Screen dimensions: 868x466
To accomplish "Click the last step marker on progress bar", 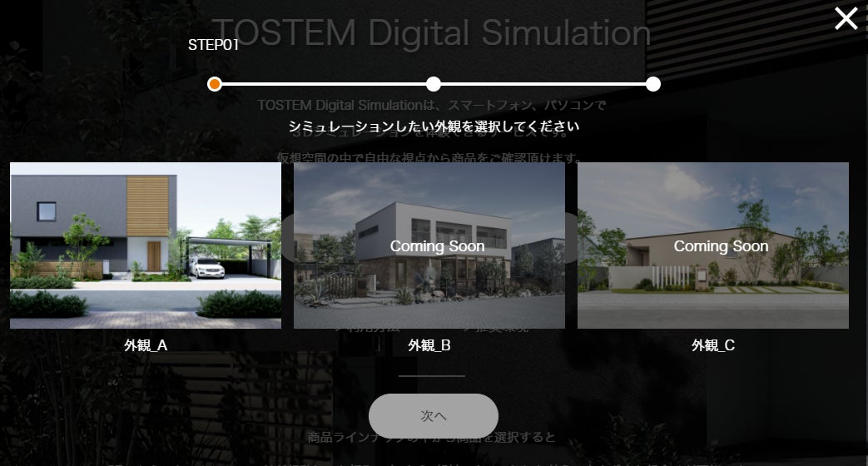I will click(x=653, y=84).
